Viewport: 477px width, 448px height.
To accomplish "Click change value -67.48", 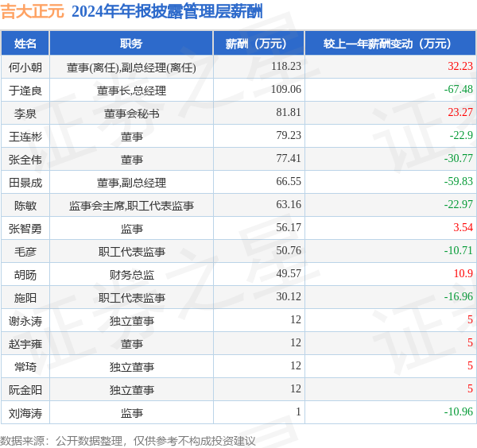I will pos(458,89).
